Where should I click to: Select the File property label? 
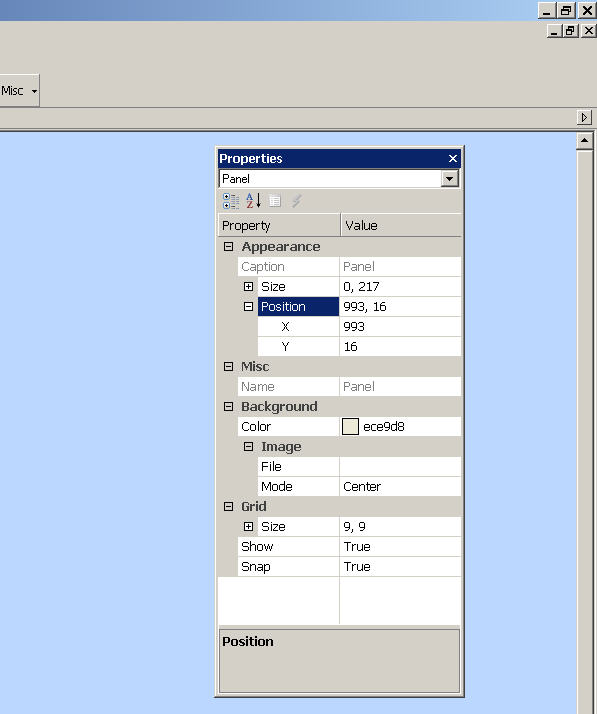point(298,466)
